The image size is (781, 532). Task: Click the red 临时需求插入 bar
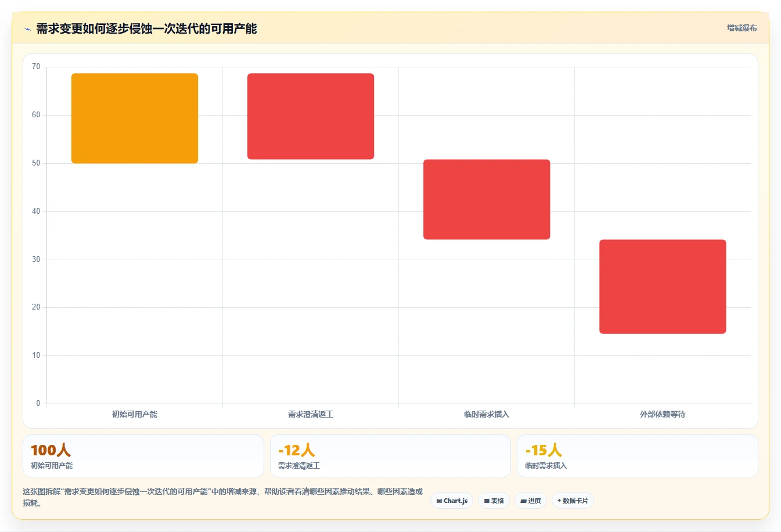tap(487, 199)
